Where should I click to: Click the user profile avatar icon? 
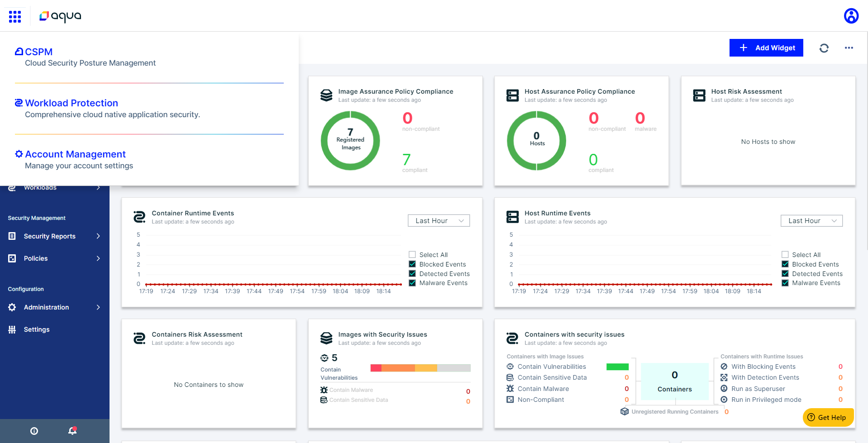coord(851,16)
